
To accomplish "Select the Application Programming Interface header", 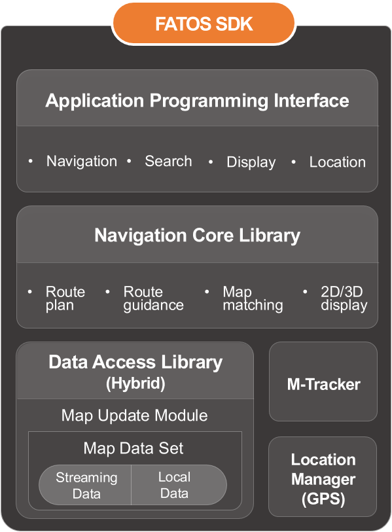I will click(197, 101).
